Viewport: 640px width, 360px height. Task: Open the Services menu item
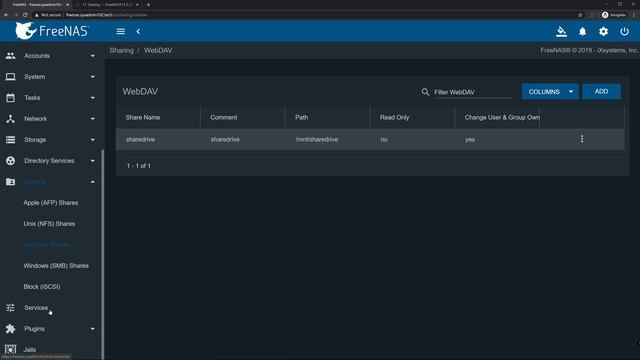pyautogui.click(x=36, y=308)
